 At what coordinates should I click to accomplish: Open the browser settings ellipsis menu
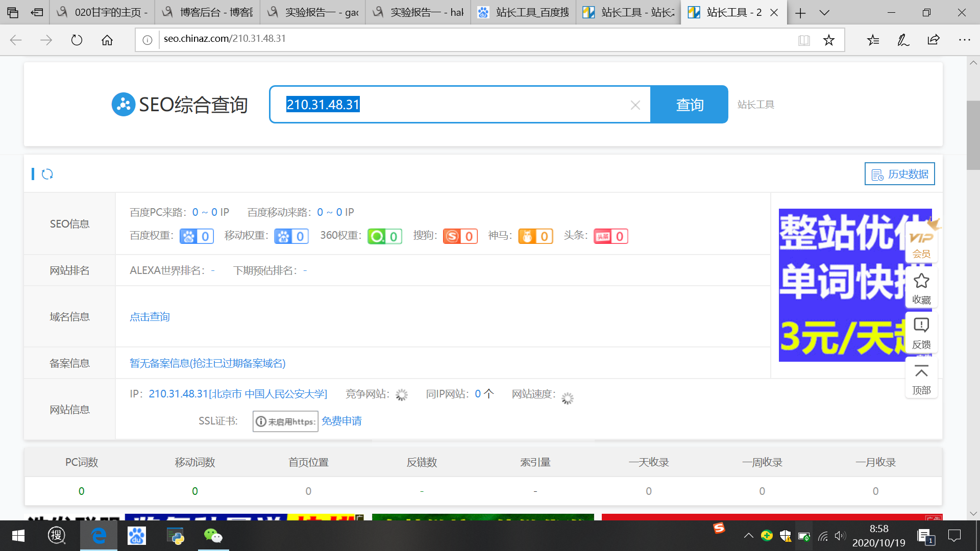tap(964, 40)
